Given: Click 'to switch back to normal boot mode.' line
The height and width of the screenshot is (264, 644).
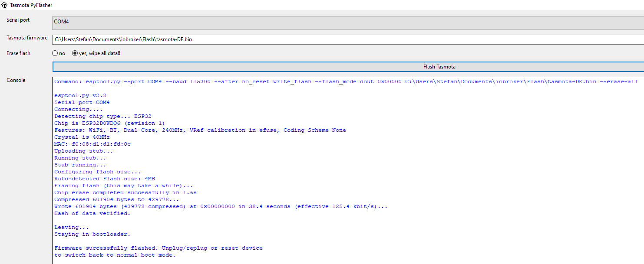Looking at the screenshot, I should pyautogui.click(x=115, y=255).
